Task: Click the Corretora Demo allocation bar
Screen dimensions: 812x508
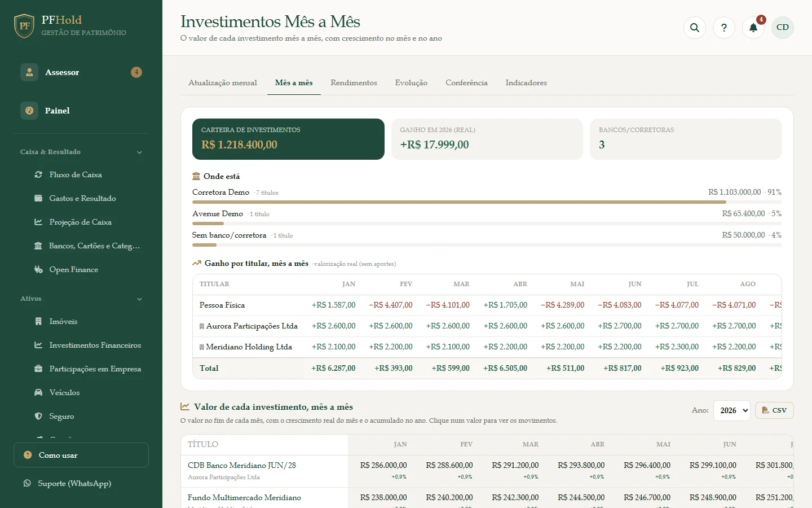Action: coord(487,202)
